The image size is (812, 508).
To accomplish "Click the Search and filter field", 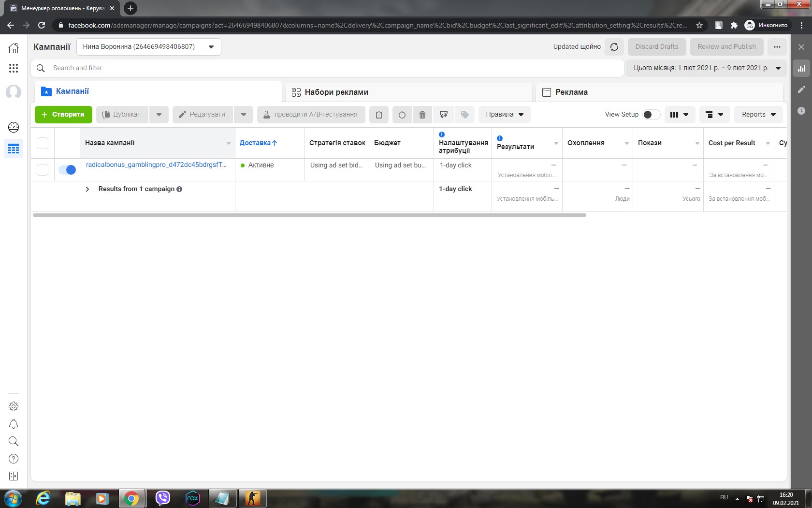I will coord(327,68).
